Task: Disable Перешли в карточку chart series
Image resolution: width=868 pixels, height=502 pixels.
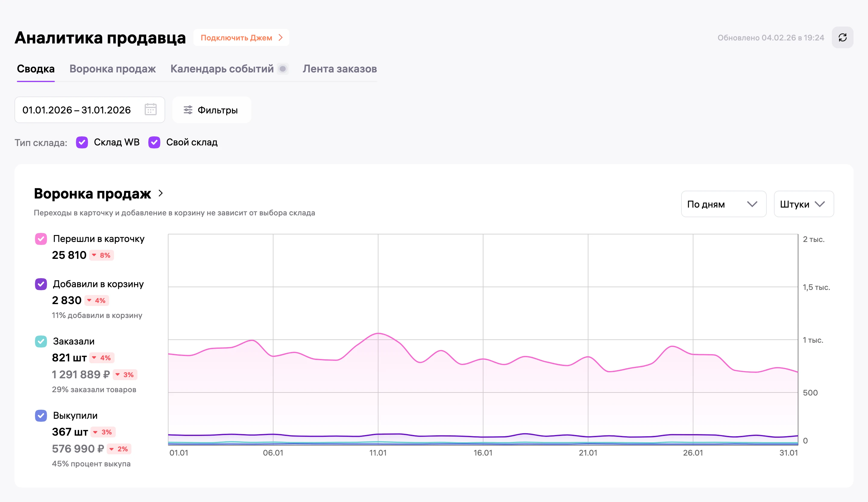Action: (x=41, y=239)
